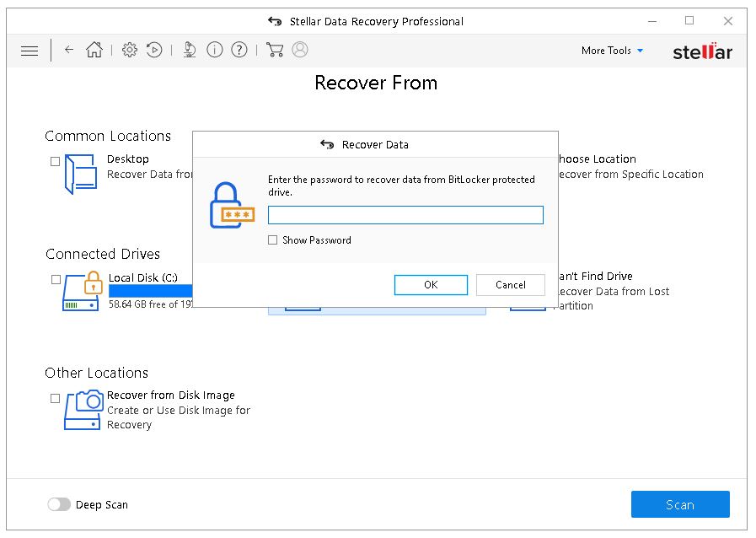Viewport: 756px width, 538px height.
Task: Select the Local Disk (C:) label
Action: 143,277
